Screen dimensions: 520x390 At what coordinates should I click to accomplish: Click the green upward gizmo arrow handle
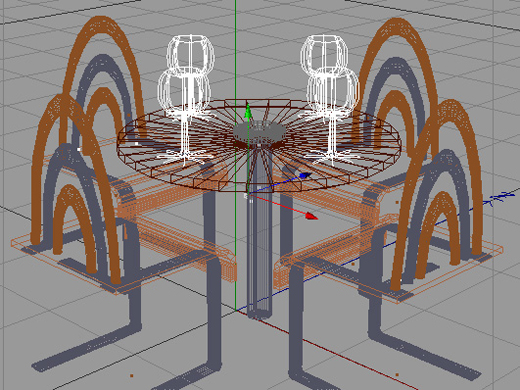(x=248, y=111)
